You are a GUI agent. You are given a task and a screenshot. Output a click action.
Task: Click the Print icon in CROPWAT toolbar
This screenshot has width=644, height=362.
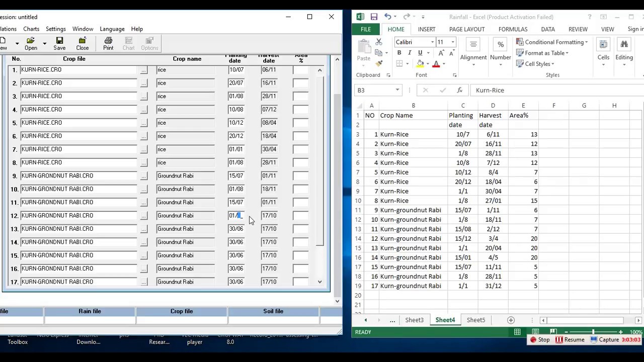tap(108, 41)
